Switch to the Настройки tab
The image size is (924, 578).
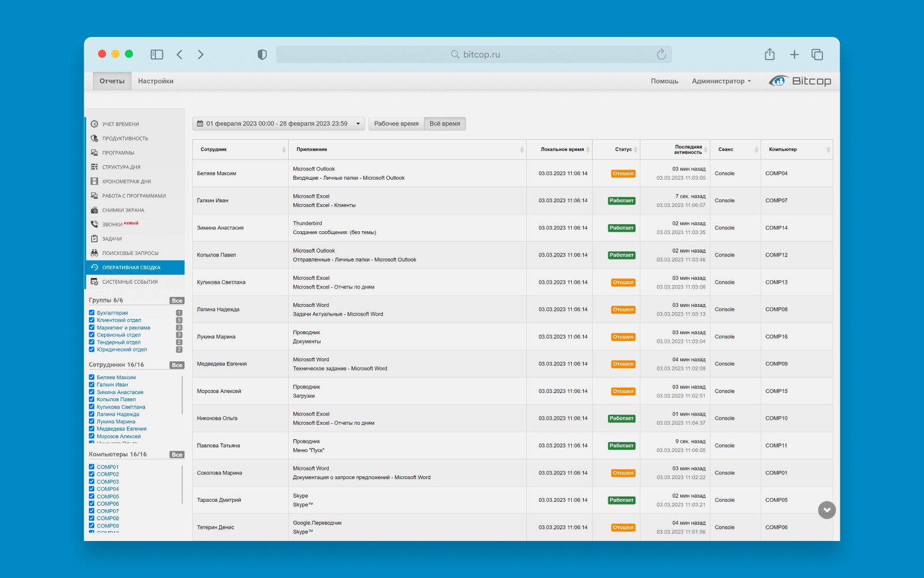point(155,81)
